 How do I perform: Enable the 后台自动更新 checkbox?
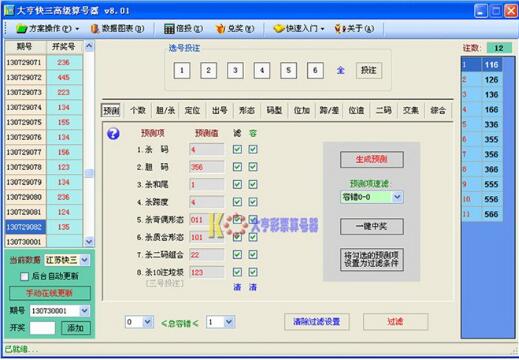(24, 276)
